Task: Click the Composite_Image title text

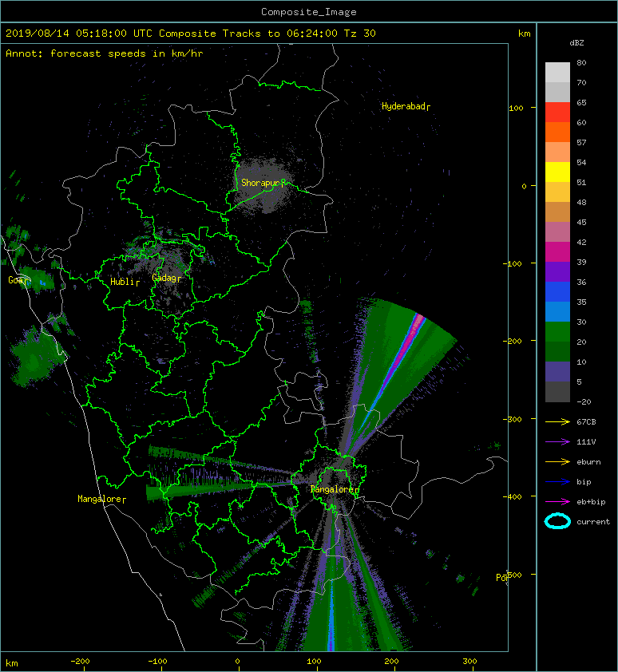Action: [x=309, y=12]
